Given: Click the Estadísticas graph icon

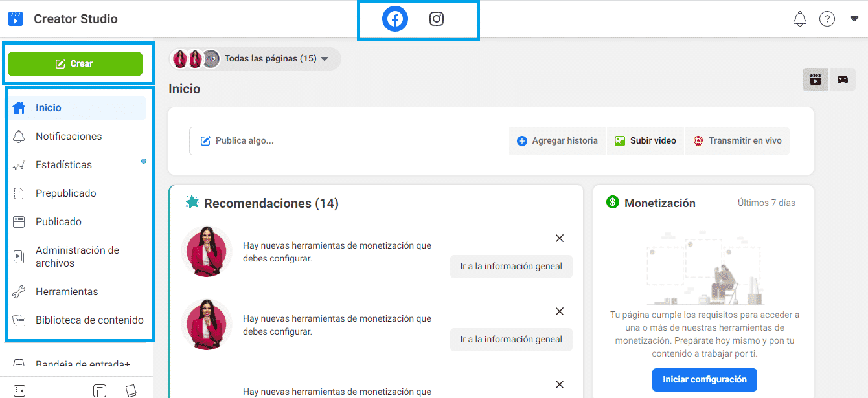Looking at the screenshot, I should [19, 165].
